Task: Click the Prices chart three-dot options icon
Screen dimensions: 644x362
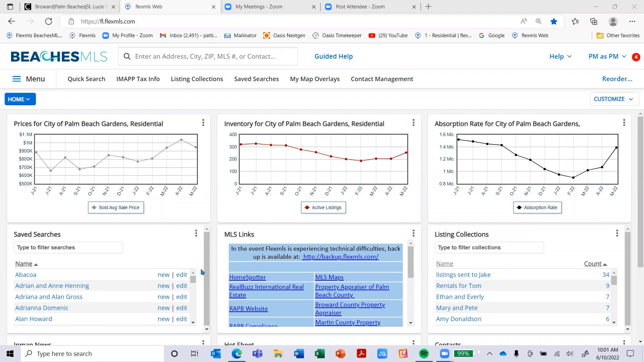Action: coord(203,123)
